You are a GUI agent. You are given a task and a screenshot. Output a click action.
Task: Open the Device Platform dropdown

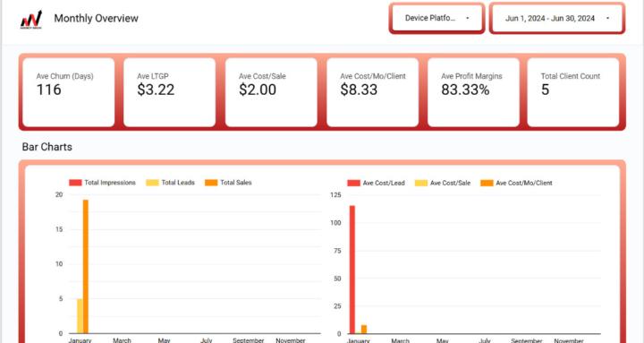click(x=437, y=18)
